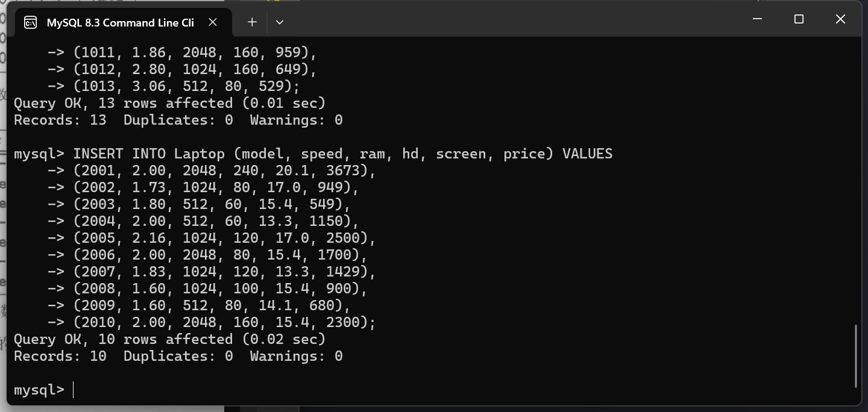Click the 'Records: 10 Duplicates: 0' line
The height and width of the screenshot is (412, 868).
click(x=178, y=356)
